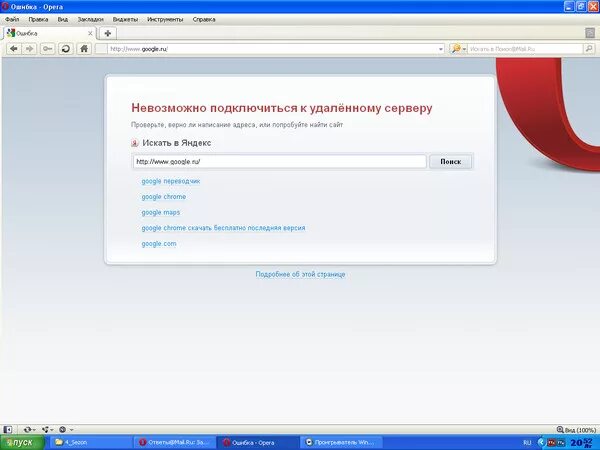The height and width of the screenshot is (450, 600).
Task: Switch to Ответы@Mail.Ru Opera taskbar window
Action: tap(174, 443)
